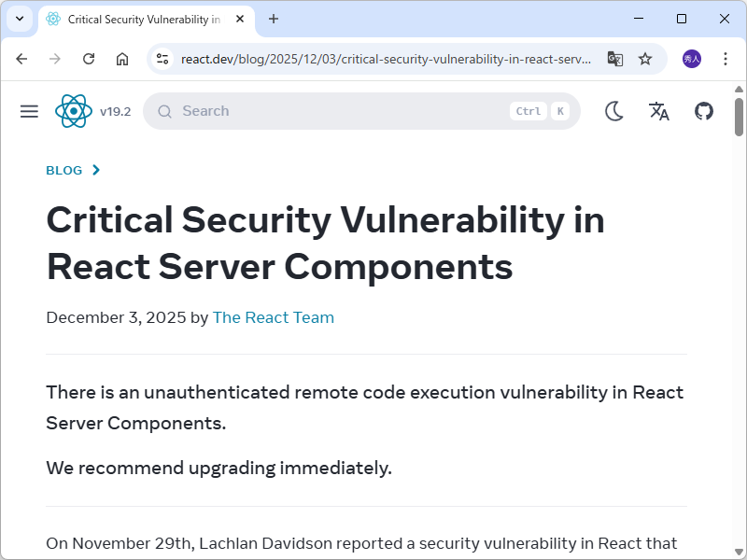Open site information settings in the address bar
This screenshot has height=560, width=747.
pos(162,58)
